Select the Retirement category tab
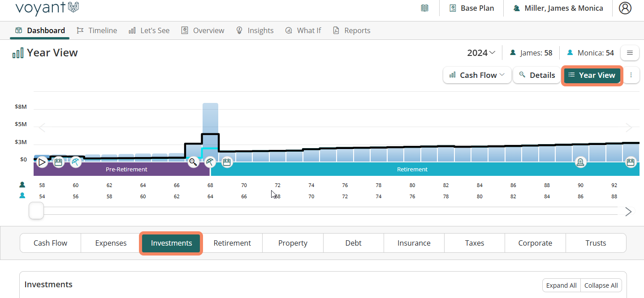The width and height of the screenshot is (644, 298). [x=232, y=243]
